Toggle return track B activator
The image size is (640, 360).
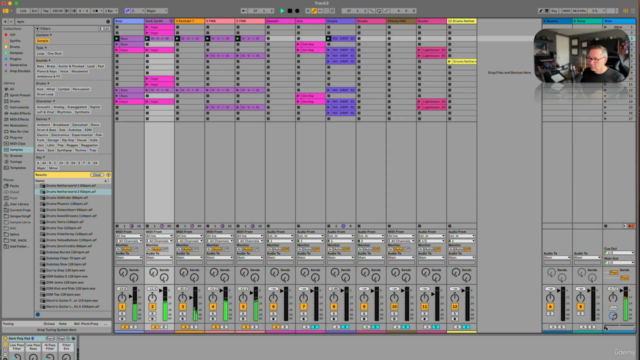pyautogui.click(x=580, y=307)
